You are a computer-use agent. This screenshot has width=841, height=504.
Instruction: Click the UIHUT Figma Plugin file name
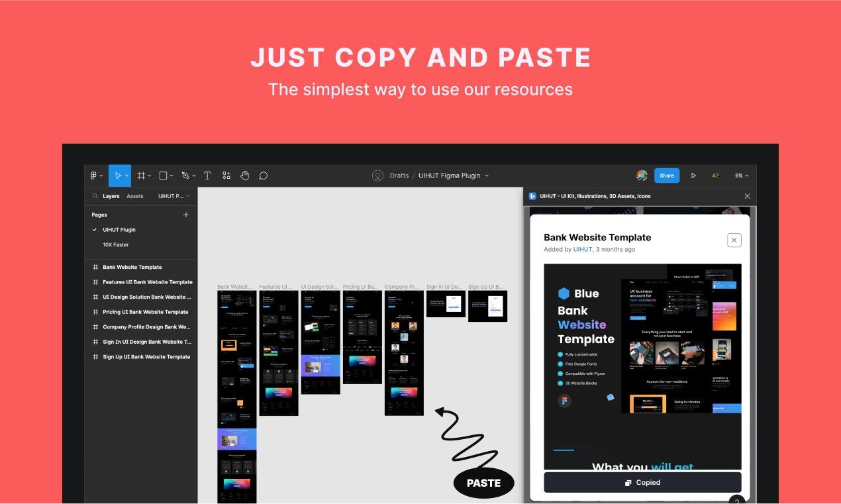click(450, 176)
